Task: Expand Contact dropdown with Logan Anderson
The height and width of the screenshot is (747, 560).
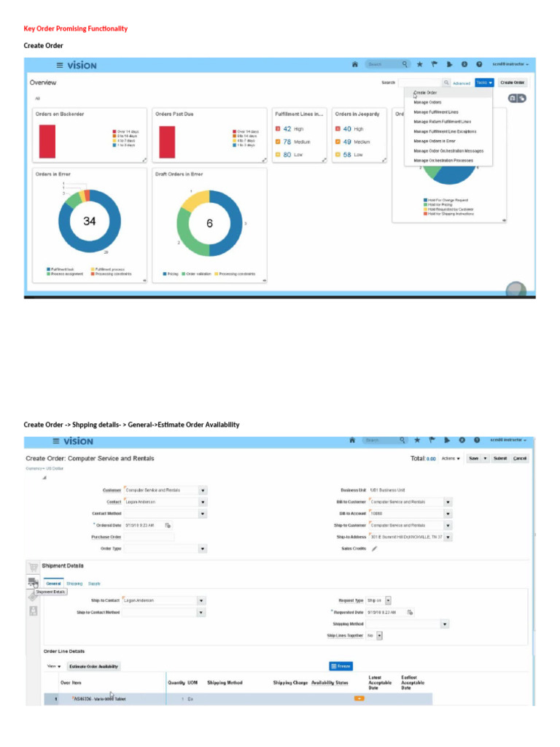Action: coord(203,502)
